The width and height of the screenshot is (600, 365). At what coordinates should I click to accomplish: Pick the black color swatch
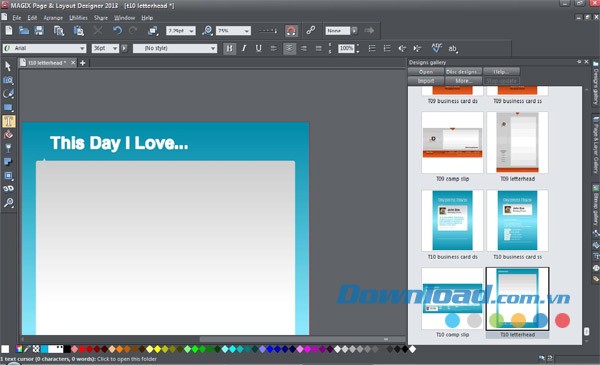[x=67, y=349]
